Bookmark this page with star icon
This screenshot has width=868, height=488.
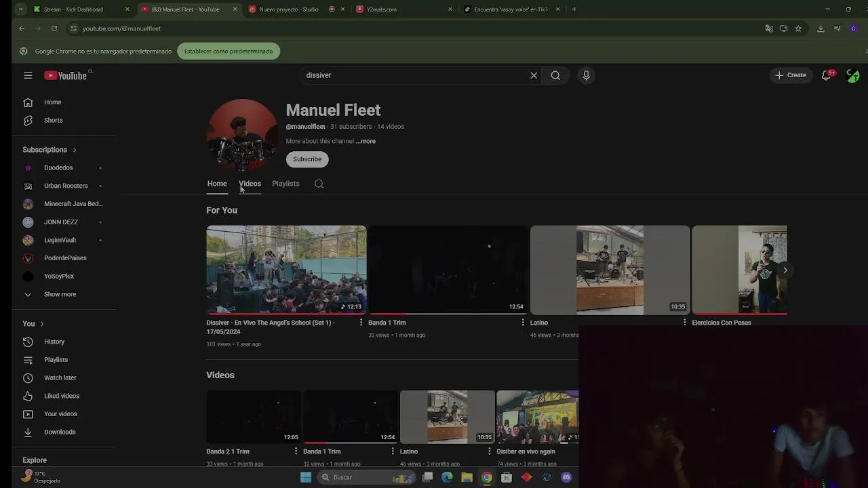click(x=798, y=28)
